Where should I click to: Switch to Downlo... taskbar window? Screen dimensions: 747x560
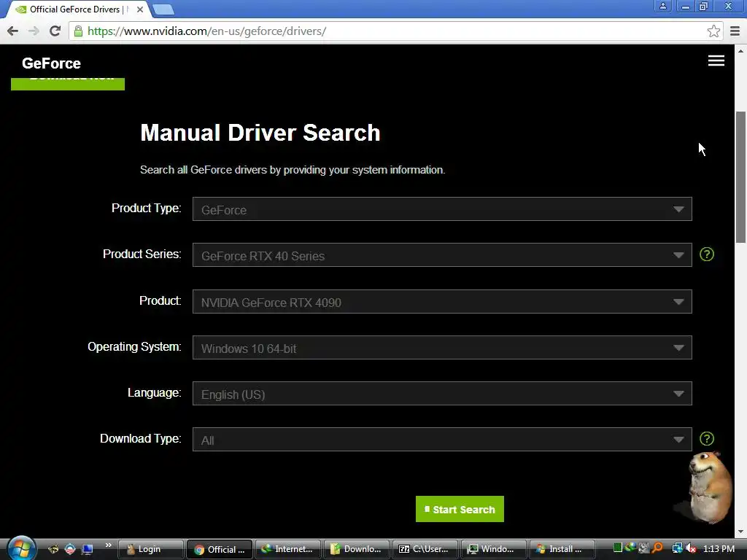(x=356, y=549)
